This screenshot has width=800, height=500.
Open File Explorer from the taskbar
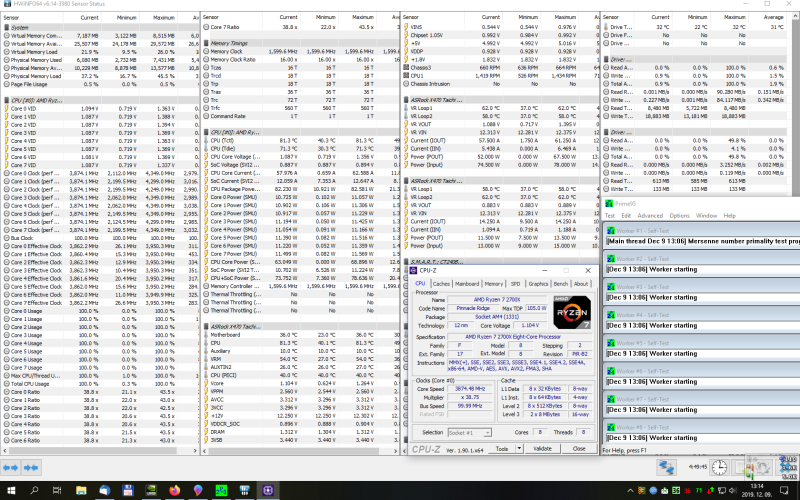click(x=81, y=490)
